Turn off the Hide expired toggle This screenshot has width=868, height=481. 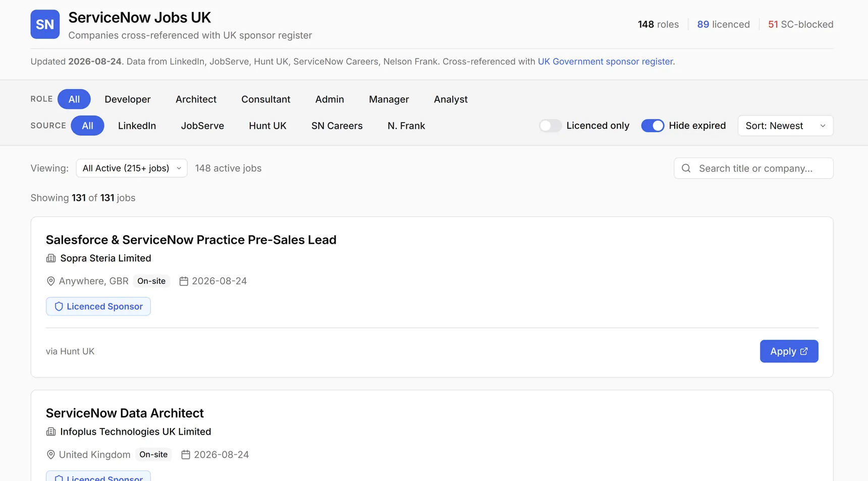(653, 126)
